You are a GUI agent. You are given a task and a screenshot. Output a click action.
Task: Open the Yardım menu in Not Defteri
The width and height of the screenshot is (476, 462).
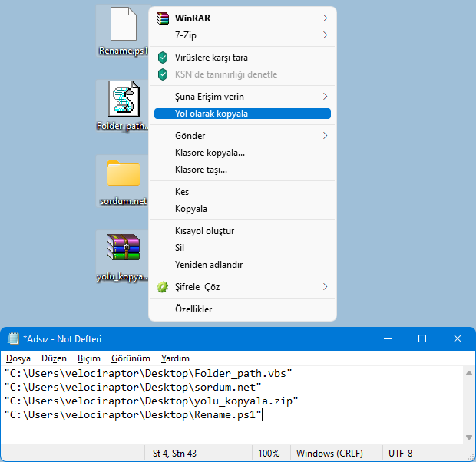point(175,358)
